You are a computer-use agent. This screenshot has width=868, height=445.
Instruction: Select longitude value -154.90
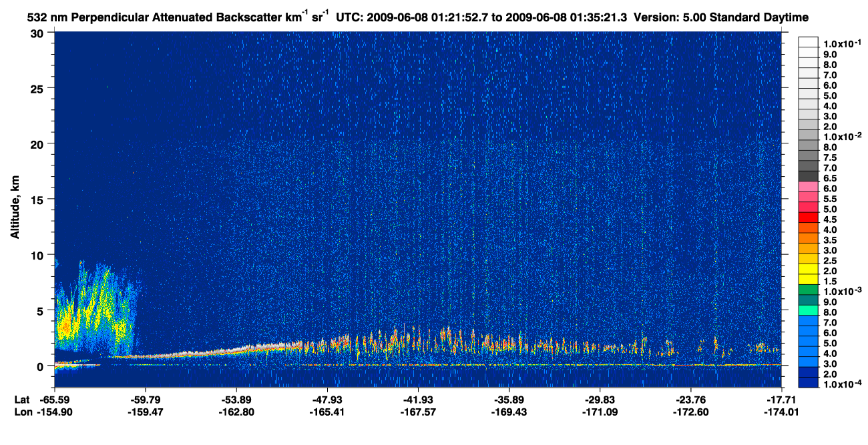[54, 412]
